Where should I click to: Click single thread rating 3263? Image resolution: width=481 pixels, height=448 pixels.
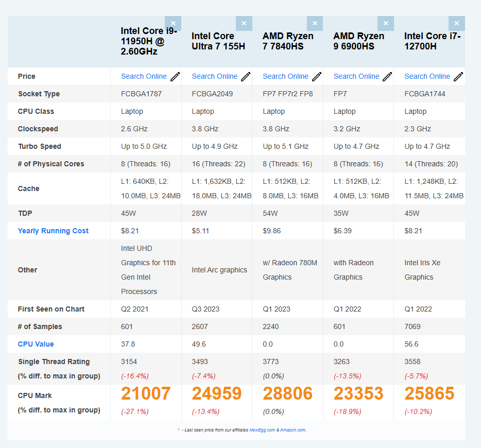point(341,361)
